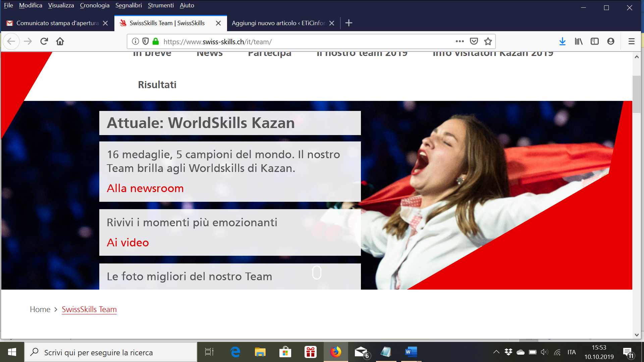Viewport: 644px width, 362px height.
Task: Click the scrollbar down arrow
Action: (x=637, y=335)
